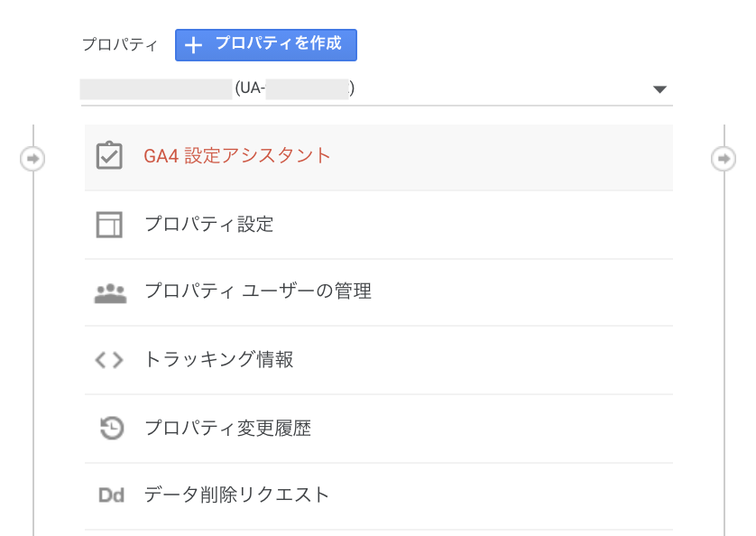
Task: Open プロパティ ユーザーの管理
Action: (x=379, y=292)
